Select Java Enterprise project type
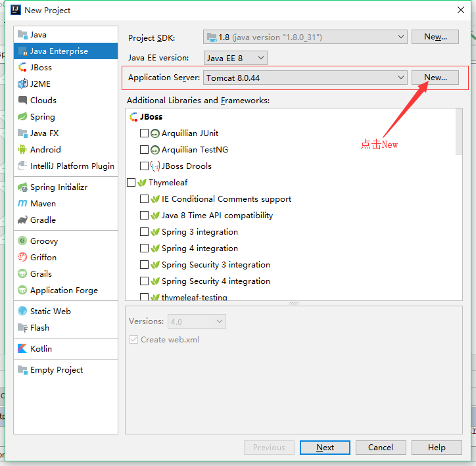476x466 pixels. 66,51
